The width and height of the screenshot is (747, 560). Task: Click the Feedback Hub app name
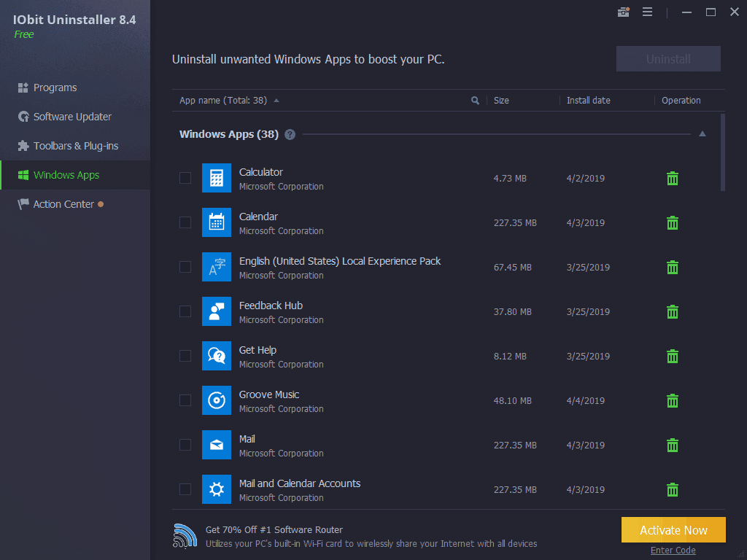coord(271,306)
